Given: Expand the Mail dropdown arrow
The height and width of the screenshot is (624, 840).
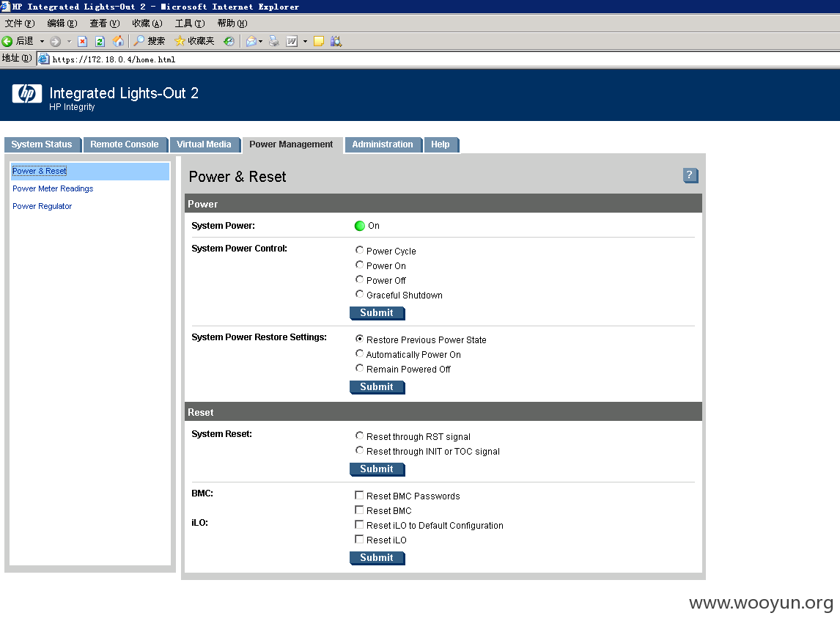Looking at the screenshot, I should [x=260, y=41].
